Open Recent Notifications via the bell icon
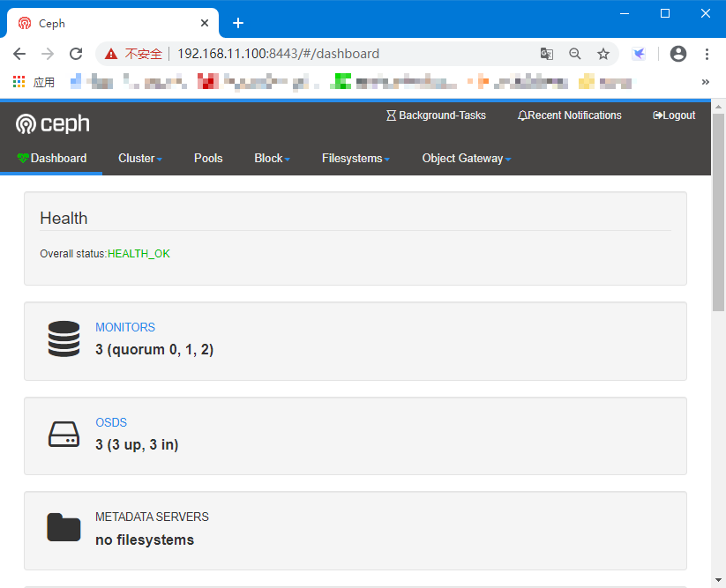The width and height of the screenshot is (726, 588). (x=522, y=115)
